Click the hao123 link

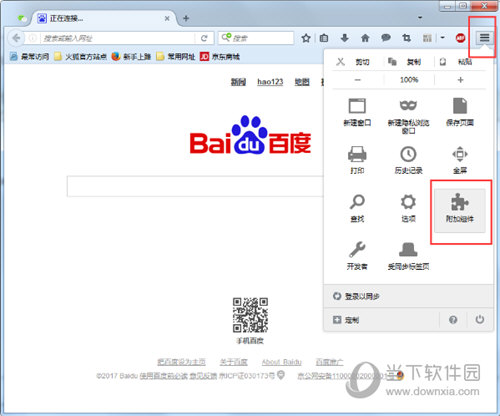[x=270, y=82]
